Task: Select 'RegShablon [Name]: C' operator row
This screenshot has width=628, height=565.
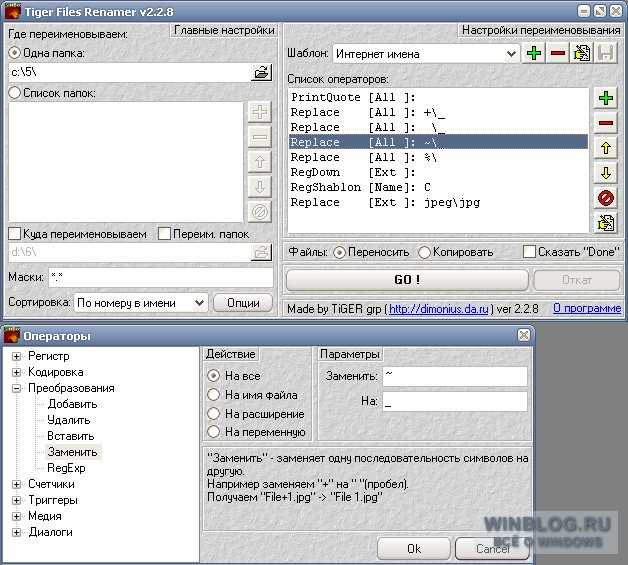Action: click(439, 187)
